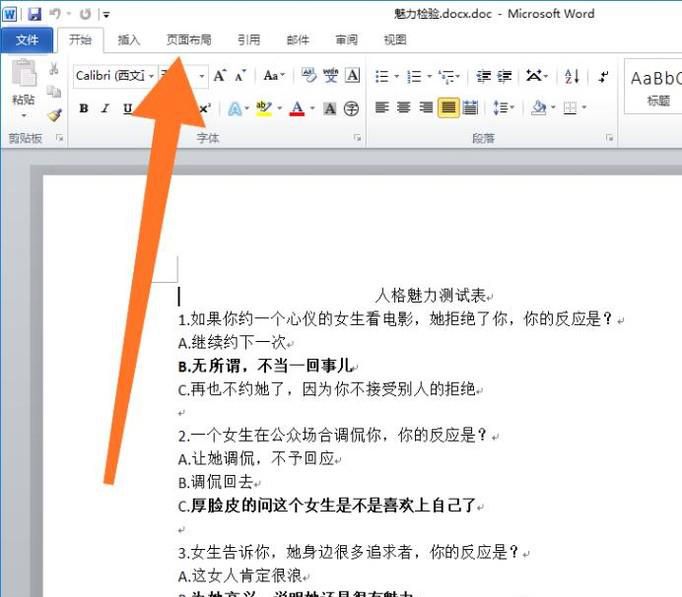Open the highlight color dropdown arrow
682x597 pixels.
(x=280, y=108)
